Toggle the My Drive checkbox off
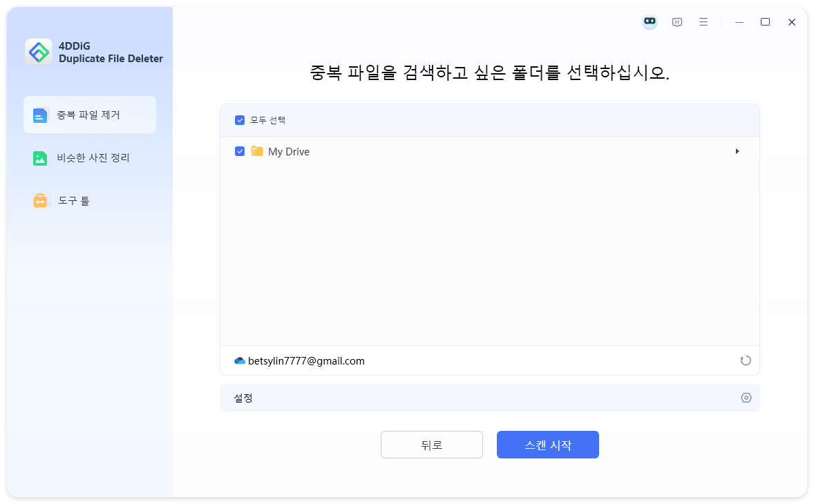This screenshot has height=504, width=814. pos(240,151)
